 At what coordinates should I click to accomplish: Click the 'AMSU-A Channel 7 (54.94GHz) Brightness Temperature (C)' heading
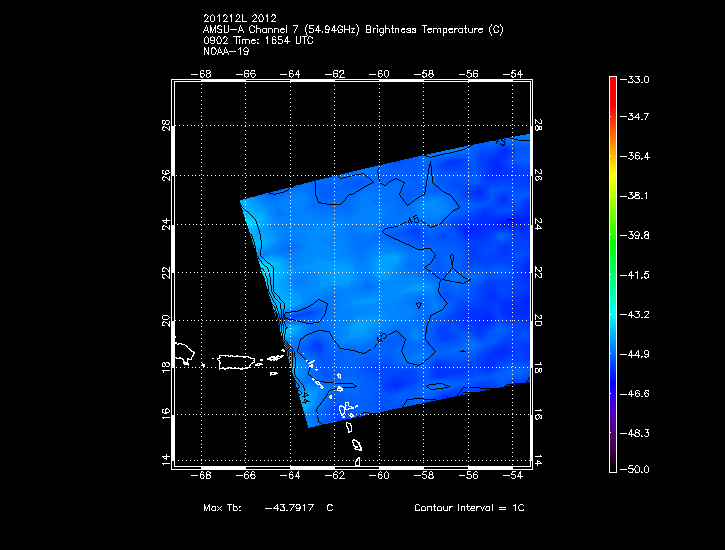tap(353, 30)
